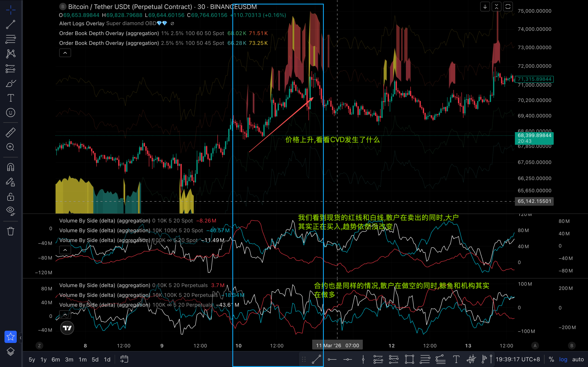Open the emoji icons tool

[x=10, y=113]
